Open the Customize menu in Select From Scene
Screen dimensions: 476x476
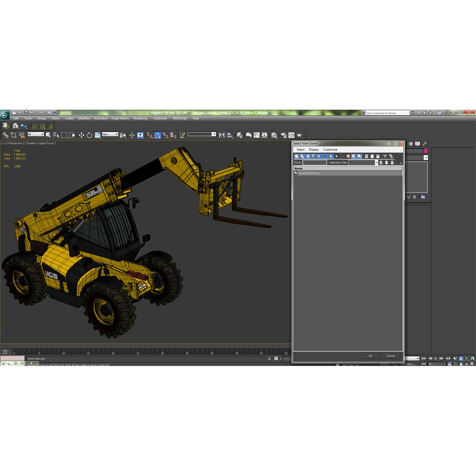click(x=330, y=150)
